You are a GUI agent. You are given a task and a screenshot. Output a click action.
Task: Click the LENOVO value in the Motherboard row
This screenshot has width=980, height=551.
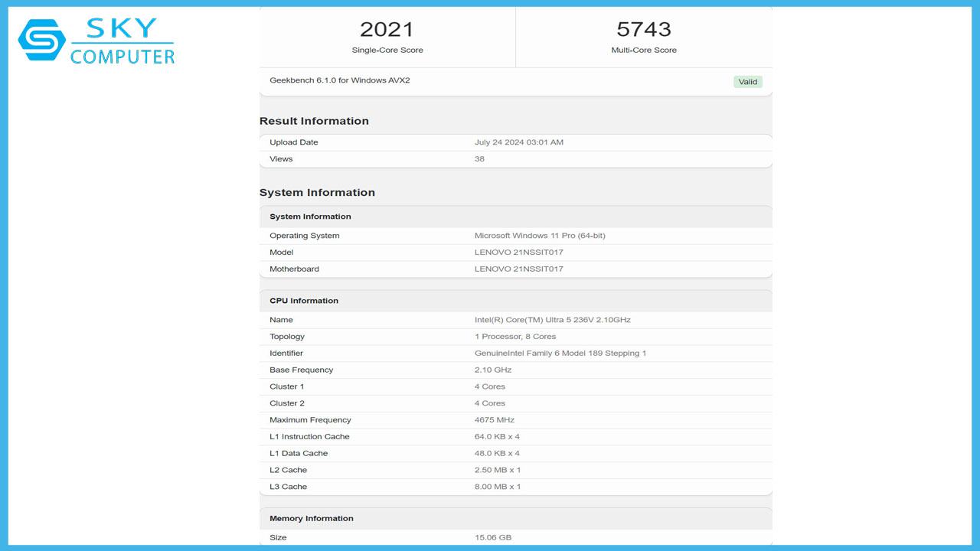(518, 269)
